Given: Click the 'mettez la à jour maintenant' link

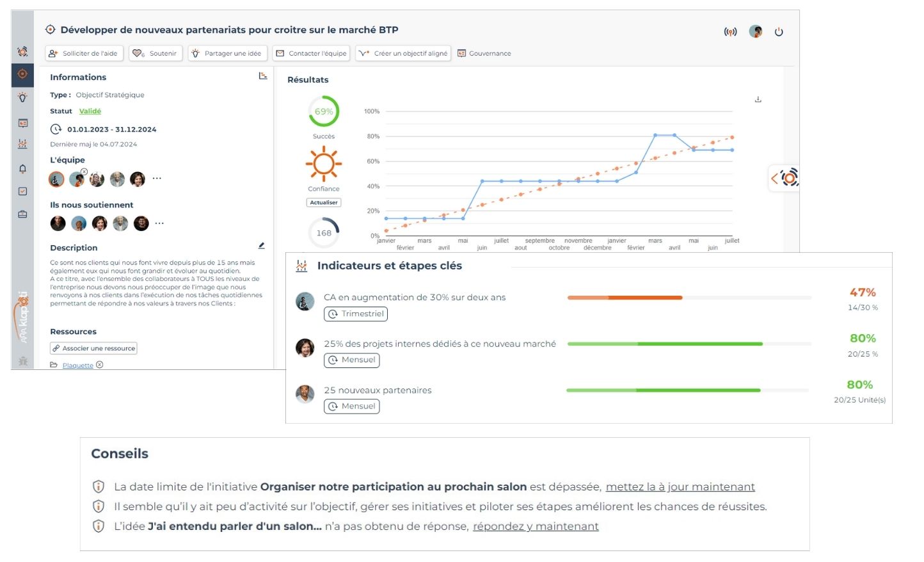Looking at the screenshot, I should pyautogui.click(x=680, y=487).
